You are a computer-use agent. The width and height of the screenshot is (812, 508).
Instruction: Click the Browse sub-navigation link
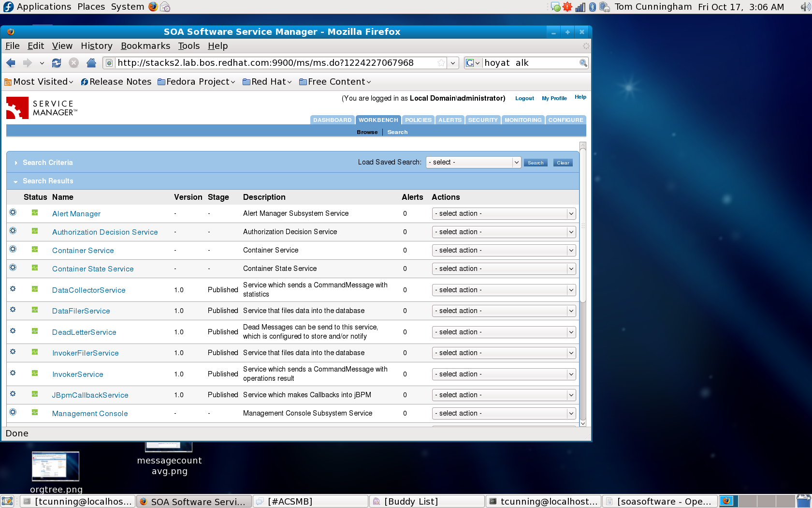[x=367, y=132]
